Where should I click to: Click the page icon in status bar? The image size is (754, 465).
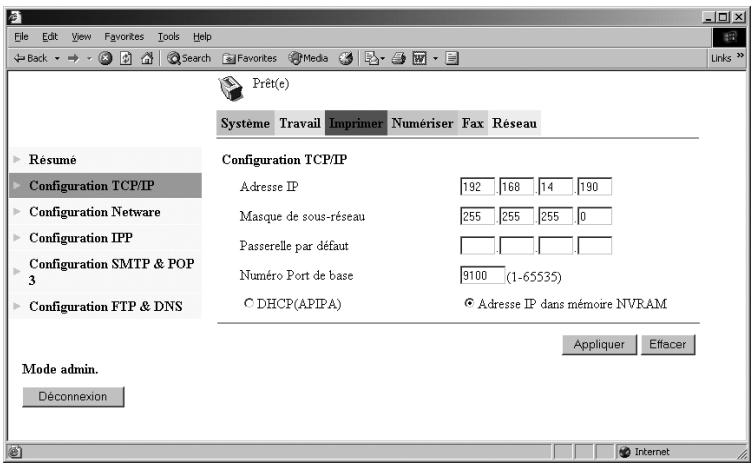pyautogui.click(x=15, y=452)
